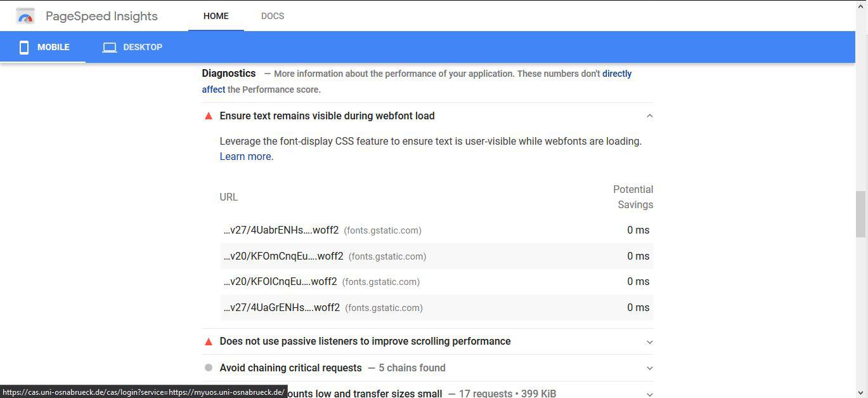Click the 0 ms savings for KFOmCnqEu

coord(638,256)
